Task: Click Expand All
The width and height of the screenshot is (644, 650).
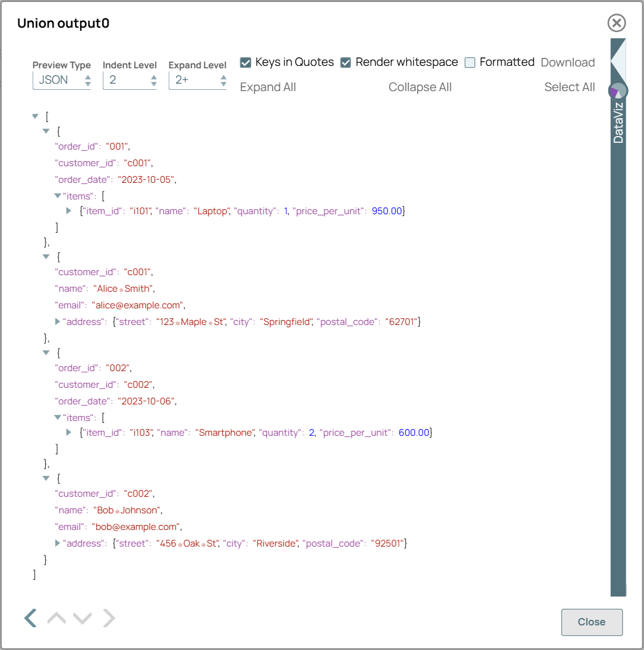Action: [268, 87]
